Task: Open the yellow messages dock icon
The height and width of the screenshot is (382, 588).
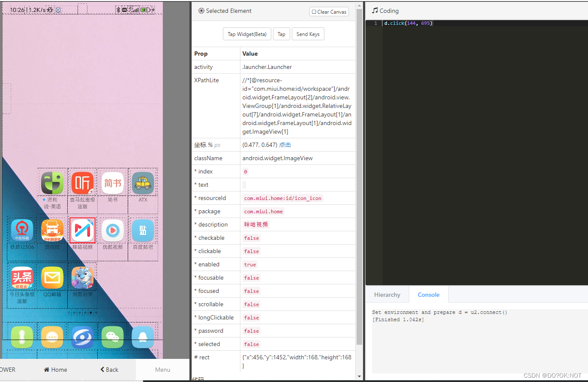Action: (52, 337)
